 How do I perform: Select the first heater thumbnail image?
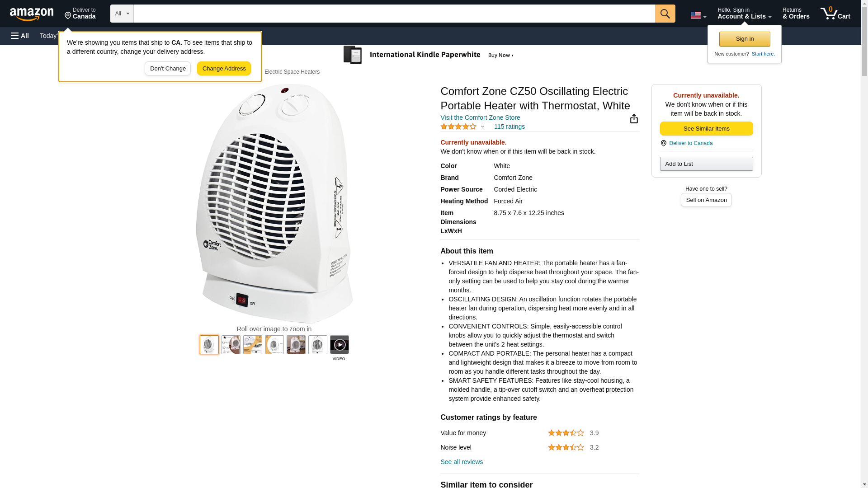(x=209, y=345)
